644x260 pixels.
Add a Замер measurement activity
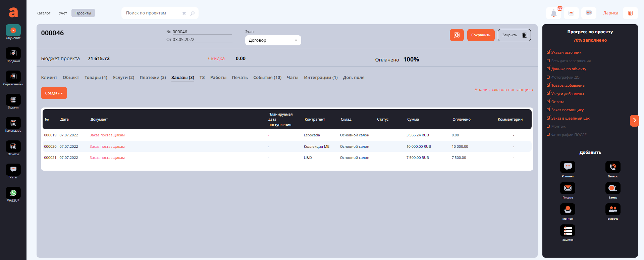[x=612, y=188]
